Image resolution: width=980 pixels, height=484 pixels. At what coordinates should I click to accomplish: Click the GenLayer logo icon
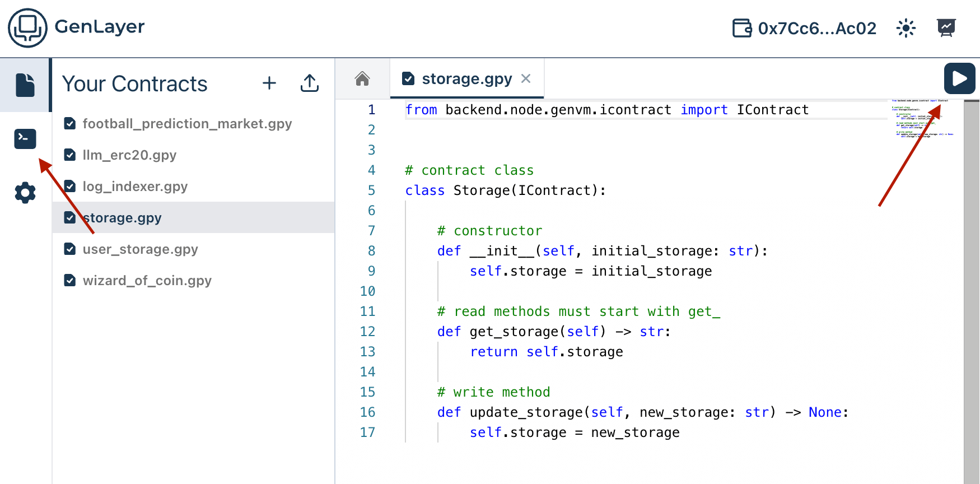[x=27, y=27]
